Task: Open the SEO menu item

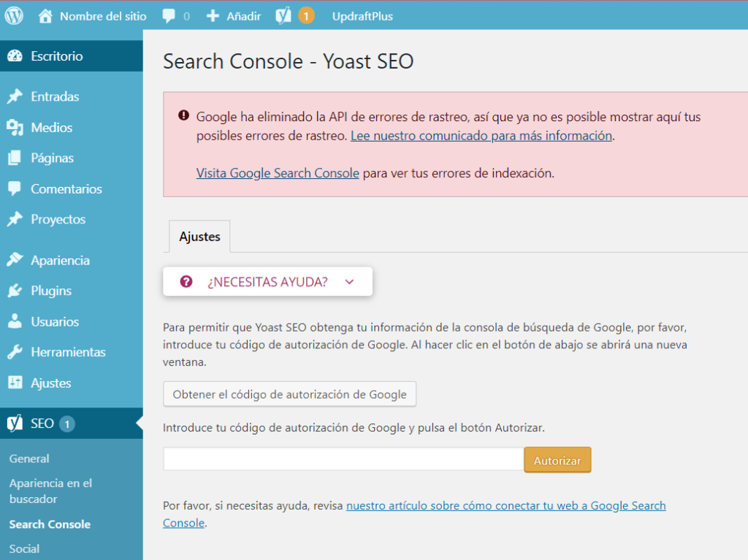Action: pyautogui.click(x=72, y=423)
